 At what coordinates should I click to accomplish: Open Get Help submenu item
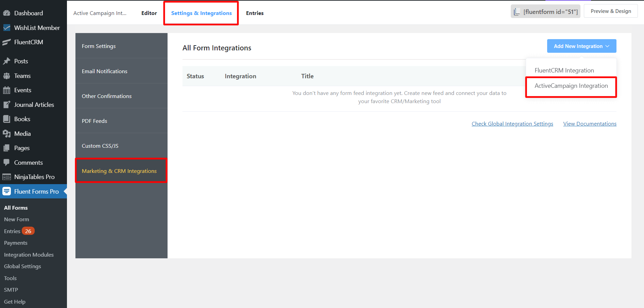pos(15,302)
